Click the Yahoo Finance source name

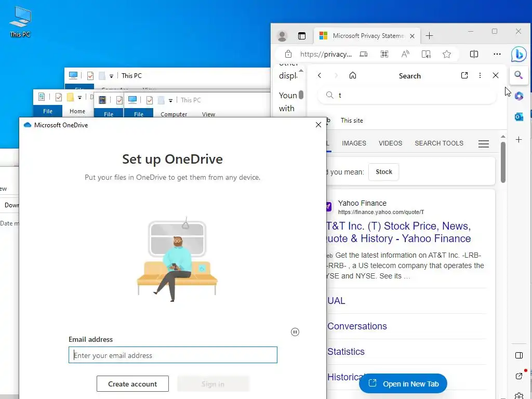coord(362,203)
